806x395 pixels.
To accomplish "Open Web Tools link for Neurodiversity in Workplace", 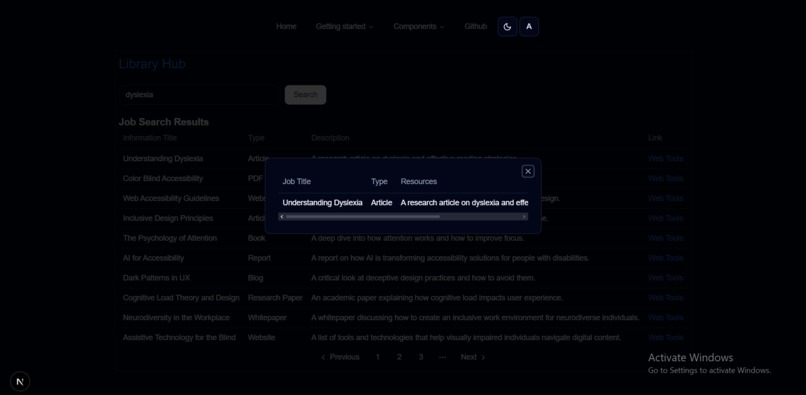I will pyautogui.click(x=666, y=317).
